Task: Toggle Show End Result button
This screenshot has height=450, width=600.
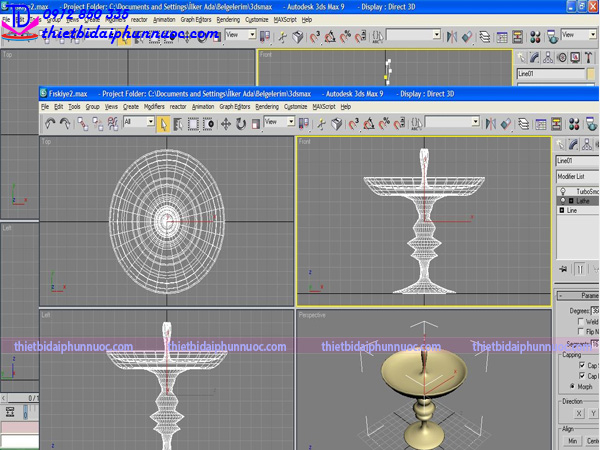Action: [x=580, y=269]
